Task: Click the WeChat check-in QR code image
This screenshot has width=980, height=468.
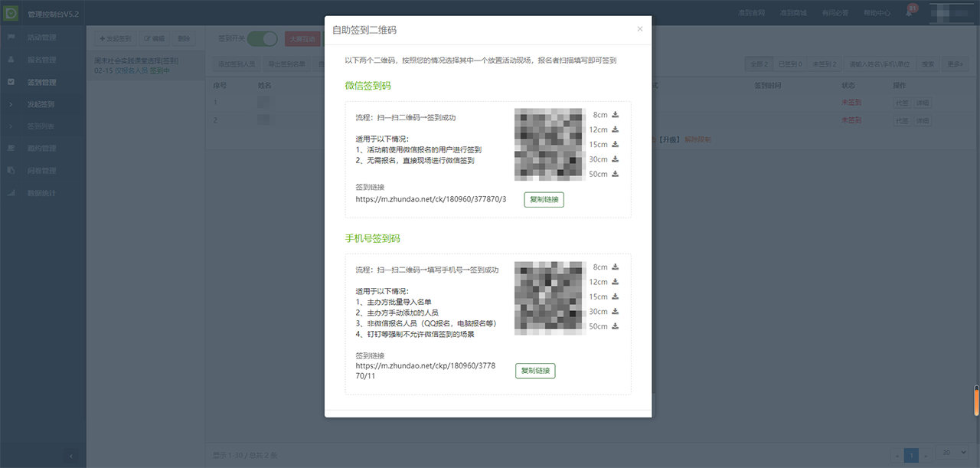Action: click(x=549, y=144)
